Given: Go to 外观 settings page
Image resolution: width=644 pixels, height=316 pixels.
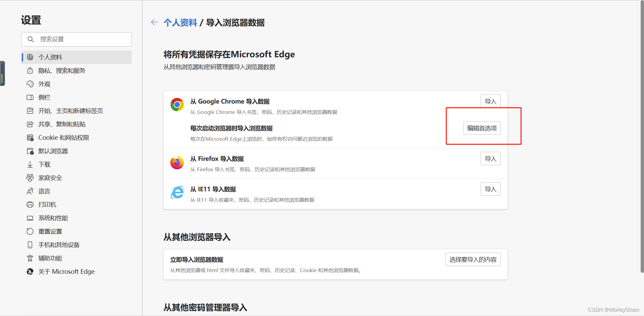Looking at the screenshot, I should (x=76, y=84).
